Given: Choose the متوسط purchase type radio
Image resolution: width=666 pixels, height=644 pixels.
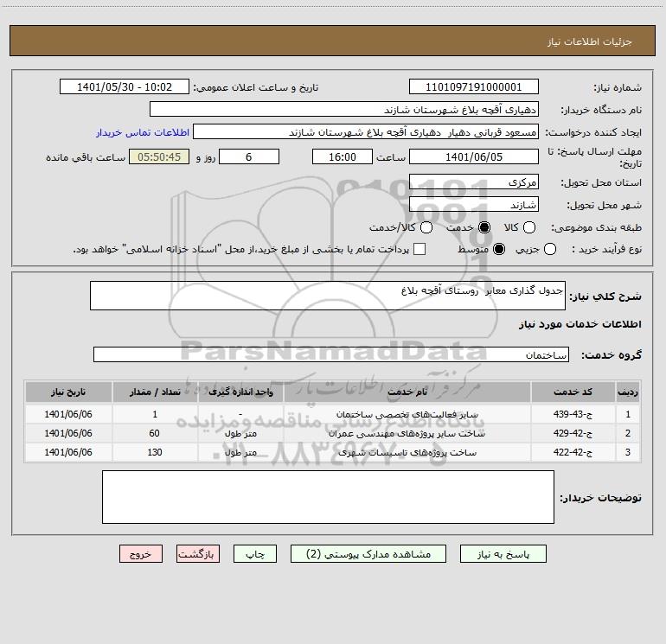Looking at the screenshot, I should [x=499, y=249].
